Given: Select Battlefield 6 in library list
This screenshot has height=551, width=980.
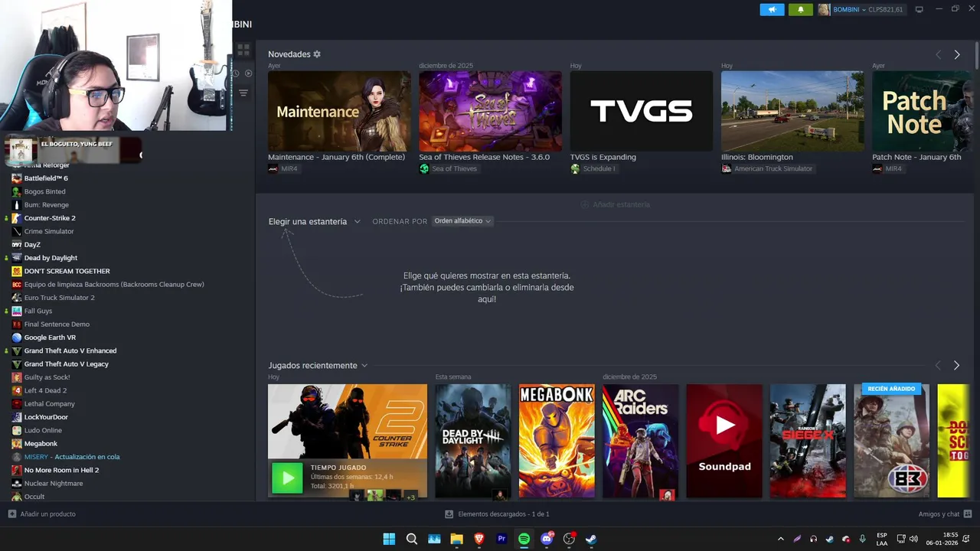Looking at the screenshot, I should (46, 178).
